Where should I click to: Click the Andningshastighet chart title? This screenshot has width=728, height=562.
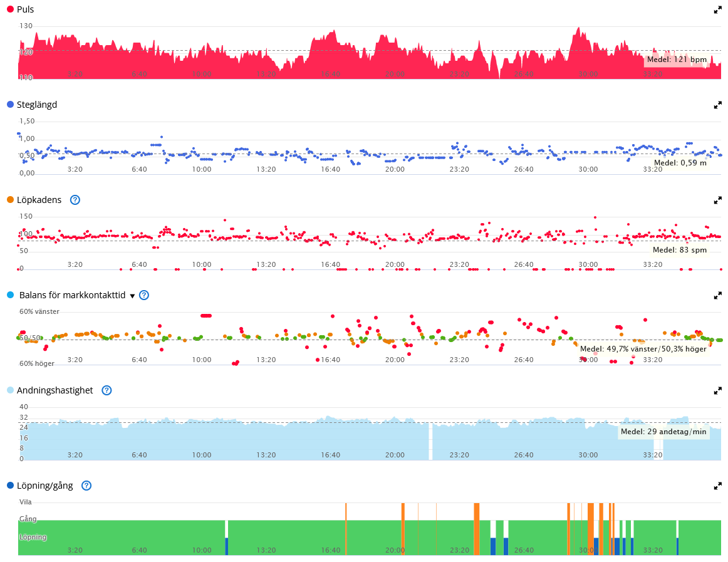55,390
